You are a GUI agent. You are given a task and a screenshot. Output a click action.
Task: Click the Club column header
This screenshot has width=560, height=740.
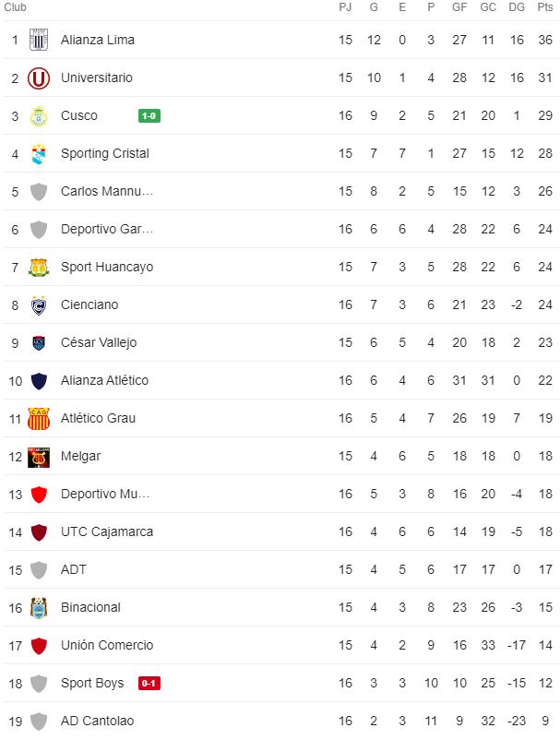tap(15, 7)
